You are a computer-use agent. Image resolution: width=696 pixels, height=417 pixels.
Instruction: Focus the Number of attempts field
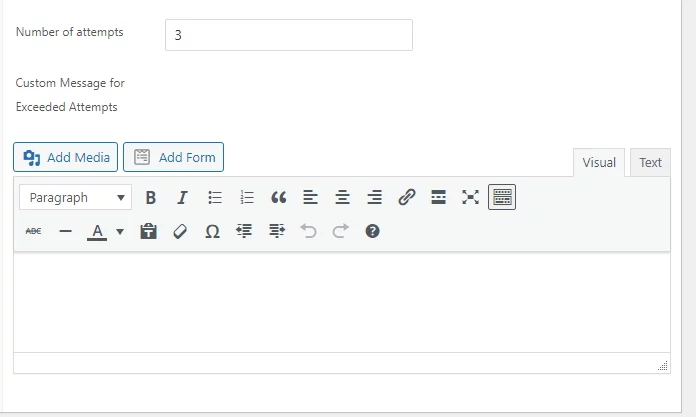(289, 35)
